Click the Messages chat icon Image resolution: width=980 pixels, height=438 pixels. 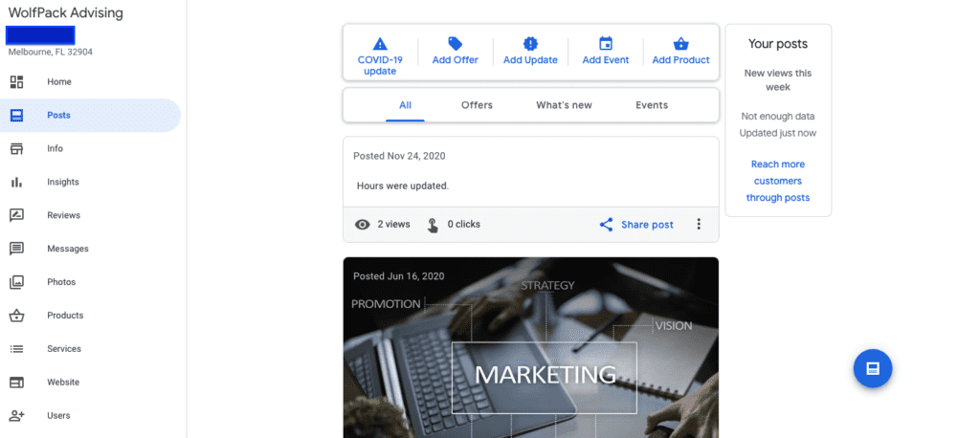tap(17, 249)
